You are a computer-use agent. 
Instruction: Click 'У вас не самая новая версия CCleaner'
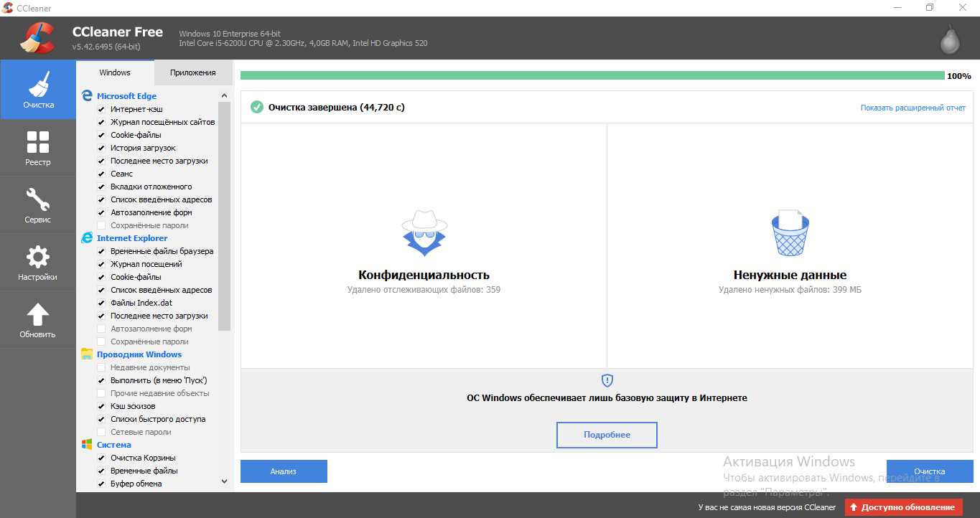pos(767,507)
